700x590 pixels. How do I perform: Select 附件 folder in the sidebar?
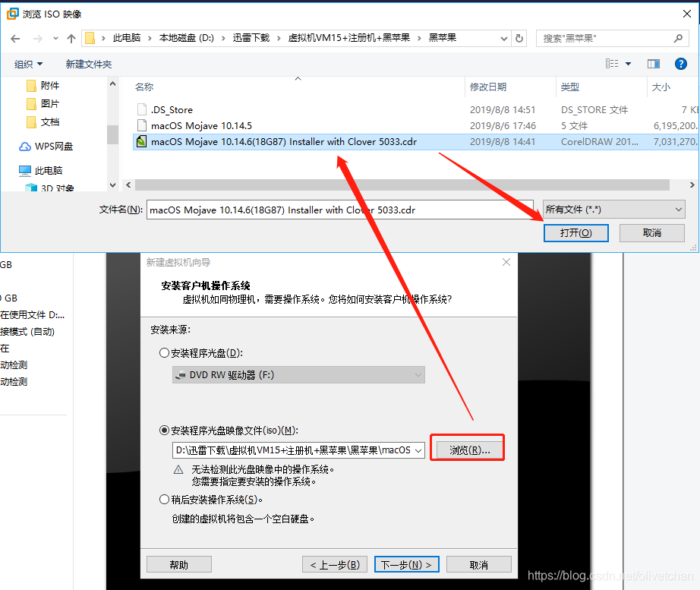pyautogui.click(x=43, y=85)
